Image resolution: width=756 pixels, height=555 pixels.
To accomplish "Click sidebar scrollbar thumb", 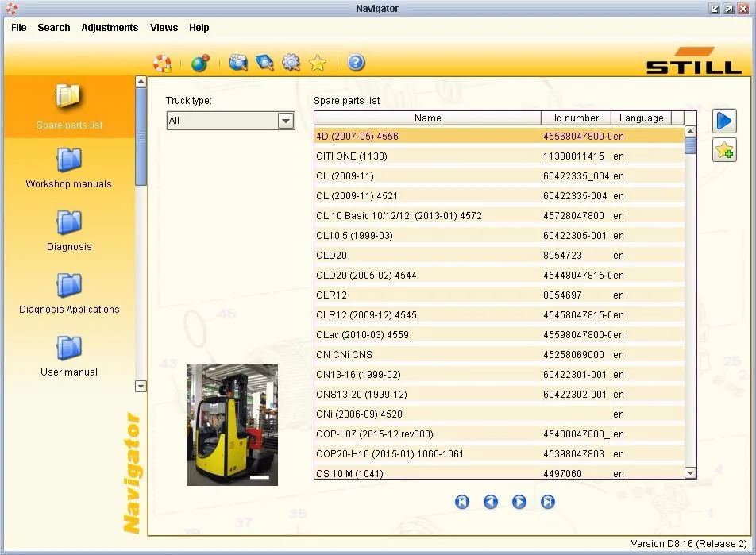I will 141,137.
